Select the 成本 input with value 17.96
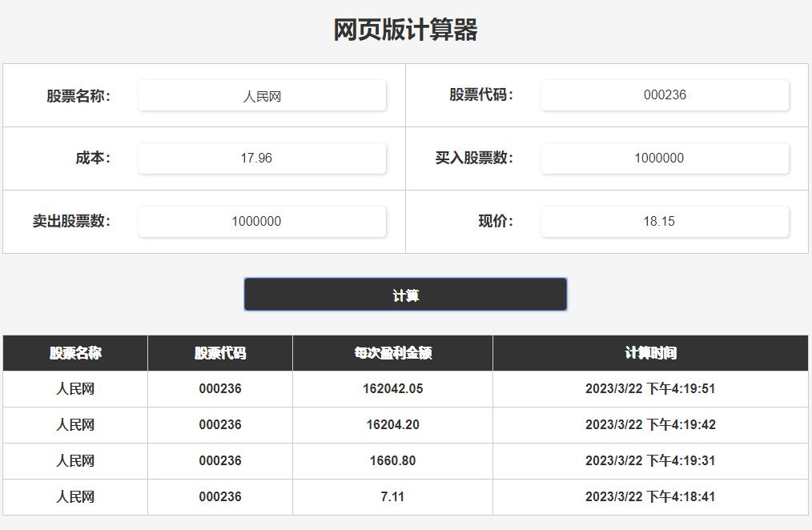The width and height of the screenshot is (812, 530). click(x=262, y=158)
